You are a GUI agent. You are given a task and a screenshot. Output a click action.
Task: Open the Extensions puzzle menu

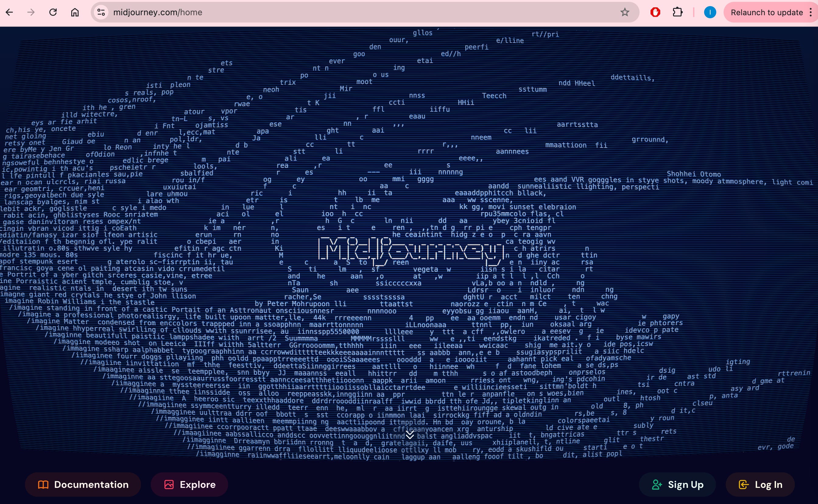click(677, 12)
